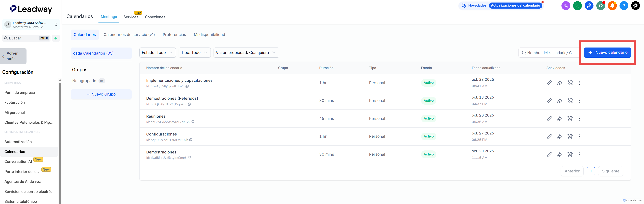Viewport: 644px width, 204px height.
Task: Click the language translate icon in header
Action: pyautogui.click(x=565, y=6)
